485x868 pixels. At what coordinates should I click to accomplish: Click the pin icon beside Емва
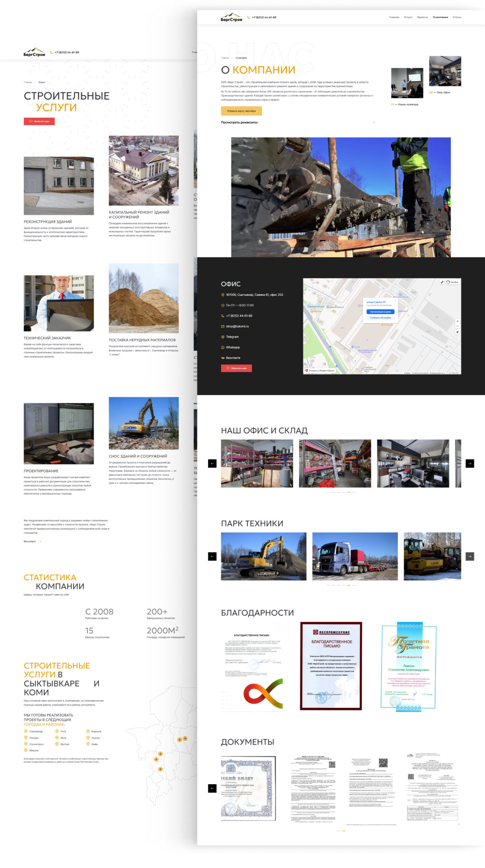[88, 744]
